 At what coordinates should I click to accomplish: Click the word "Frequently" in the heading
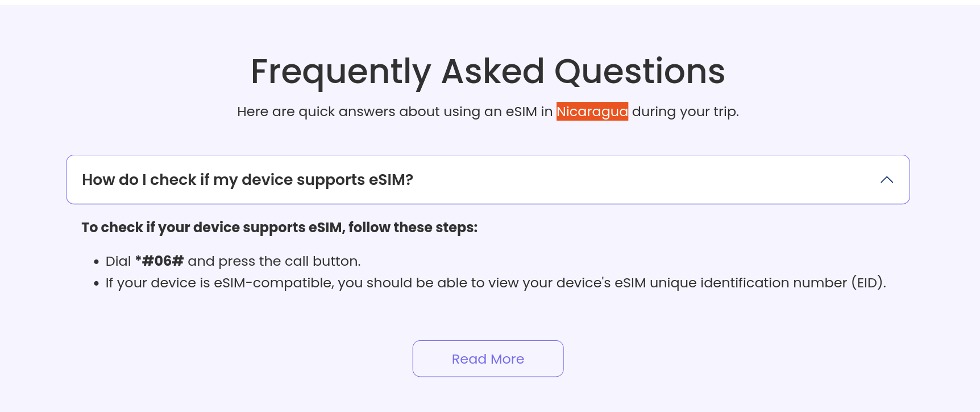tap(341, 72)
